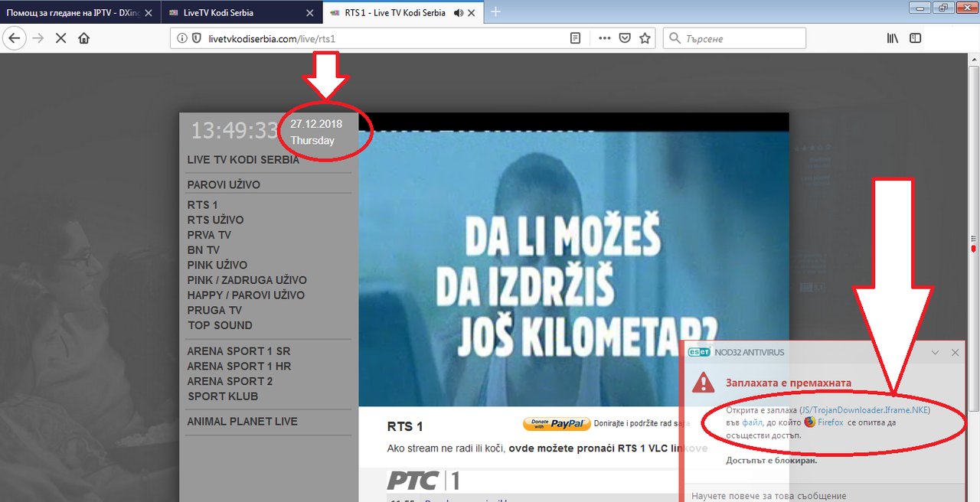Screen dimensions: 980x502
Task: Click the forward navigation arrow
Action: (38, 38)
